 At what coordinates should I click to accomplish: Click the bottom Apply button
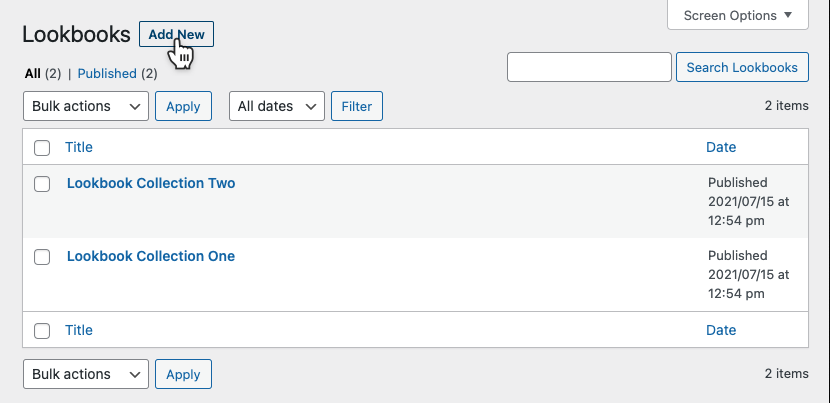coord(183,374)
